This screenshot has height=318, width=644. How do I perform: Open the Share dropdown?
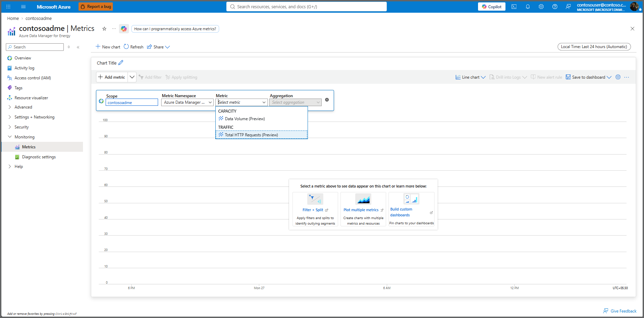[x=158, y=47]
